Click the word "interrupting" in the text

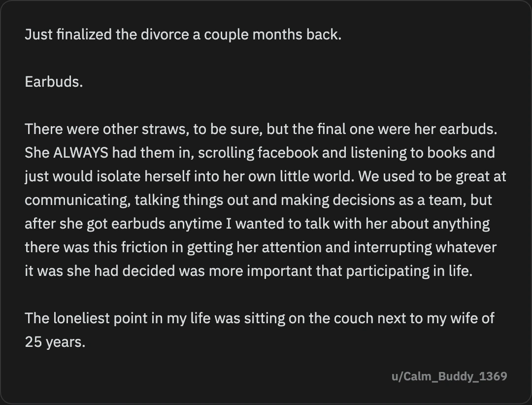point(393,247)
